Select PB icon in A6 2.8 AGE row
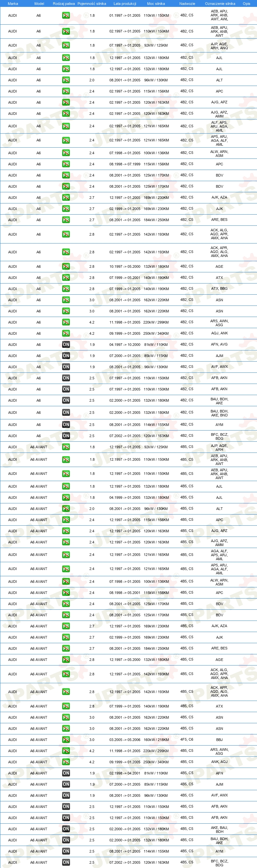Screen dimensions: 257x868 [x=66, y=266]
